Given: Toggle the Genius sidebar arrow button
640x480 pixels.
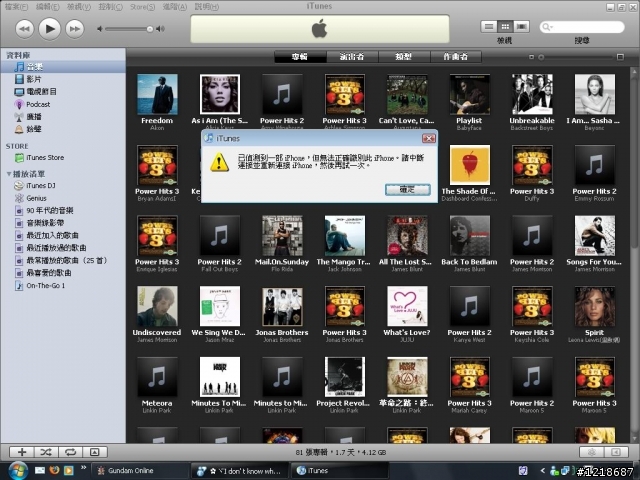Looking at the screenshot, I should coord(616,452).
